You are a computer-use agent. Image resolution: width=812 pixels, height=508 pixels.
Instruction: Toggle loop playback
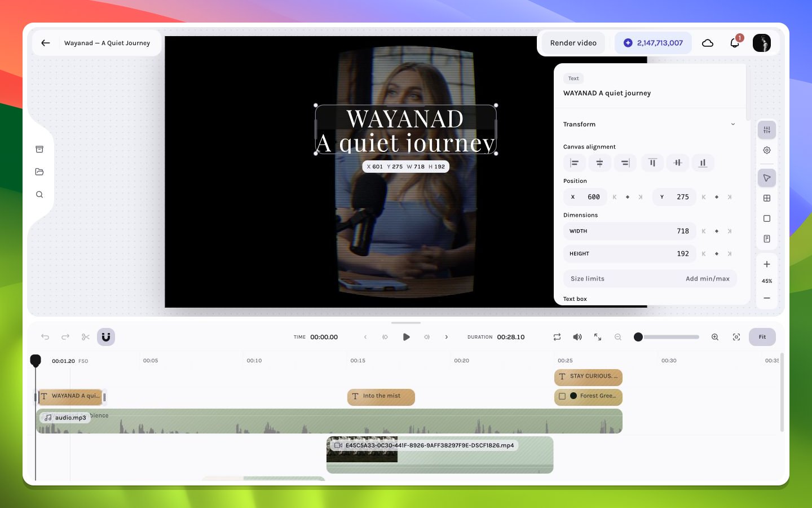point(557,337)
